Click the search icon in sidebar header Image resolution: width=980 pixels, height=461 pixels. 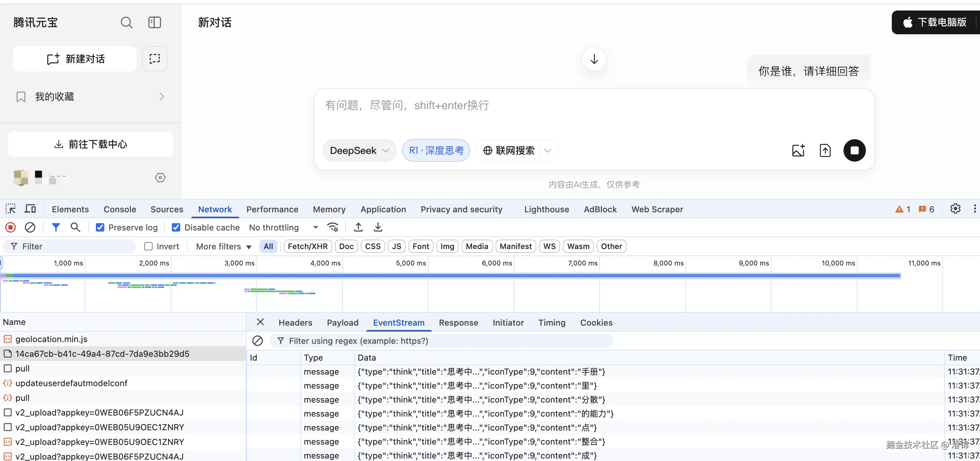pos(126,22)
